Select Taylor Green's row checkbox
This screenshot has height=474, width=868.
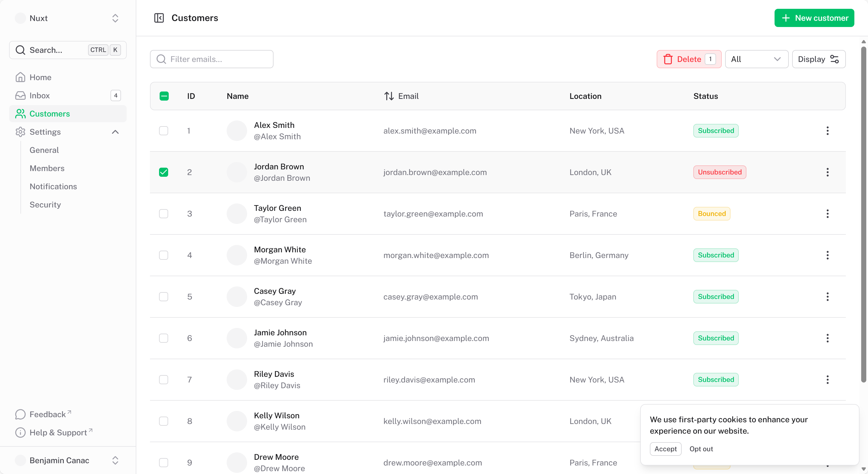[x=164, y=213]
